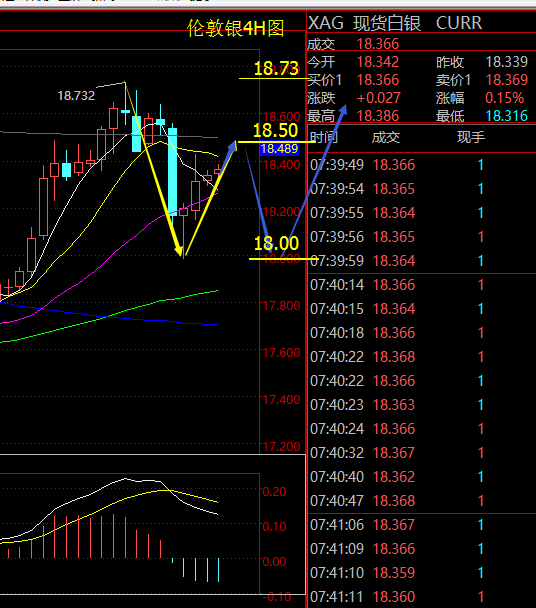536x608 pixels.
Task: Click the 时间 column header
Action: pos(324,137)
